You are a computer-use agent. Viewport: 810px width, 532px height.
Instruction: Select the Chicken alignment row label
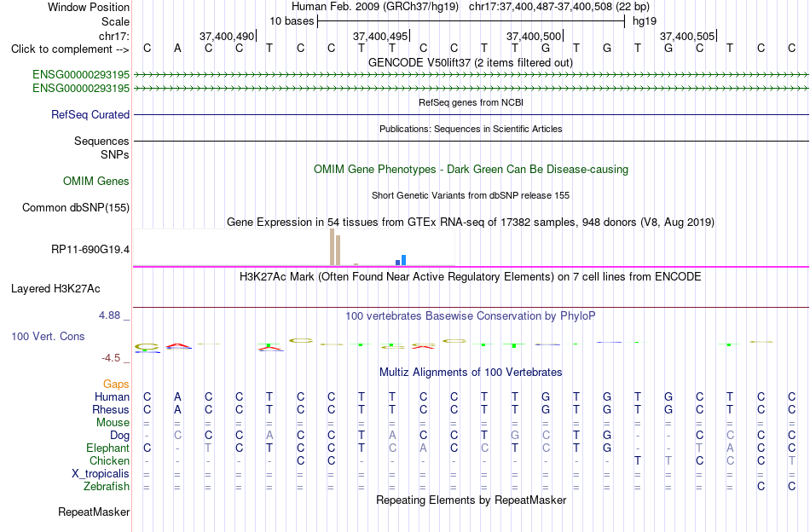[109, 460]
